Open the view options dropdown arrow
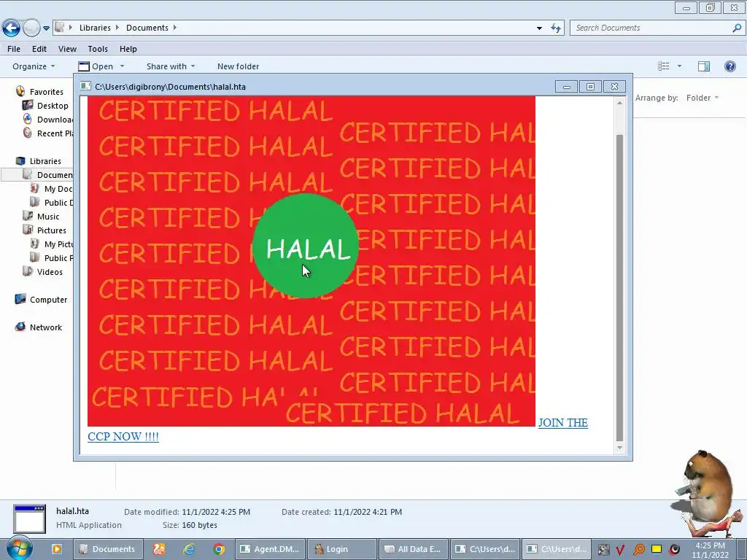The image size is (747, 560). pos(679,66)
